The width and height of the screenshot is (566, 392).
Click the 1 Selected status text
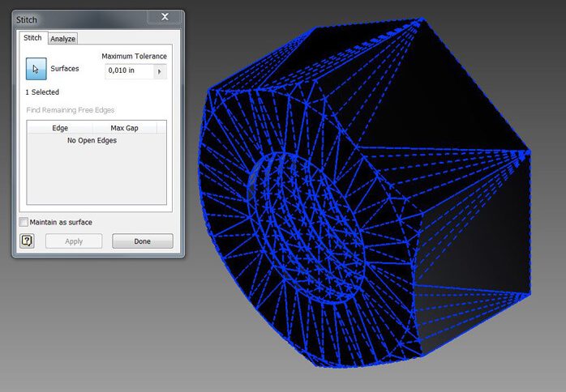click(x=42, y=92)
